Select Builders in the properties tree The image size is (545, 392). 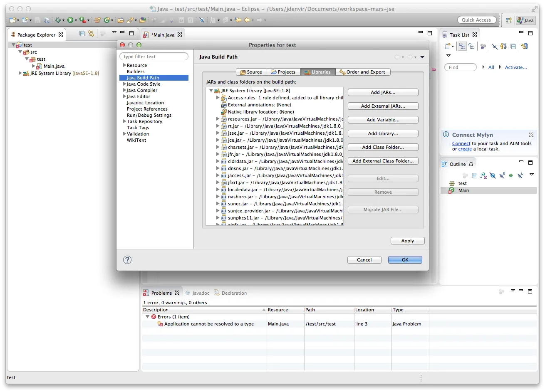coord(136,71)
